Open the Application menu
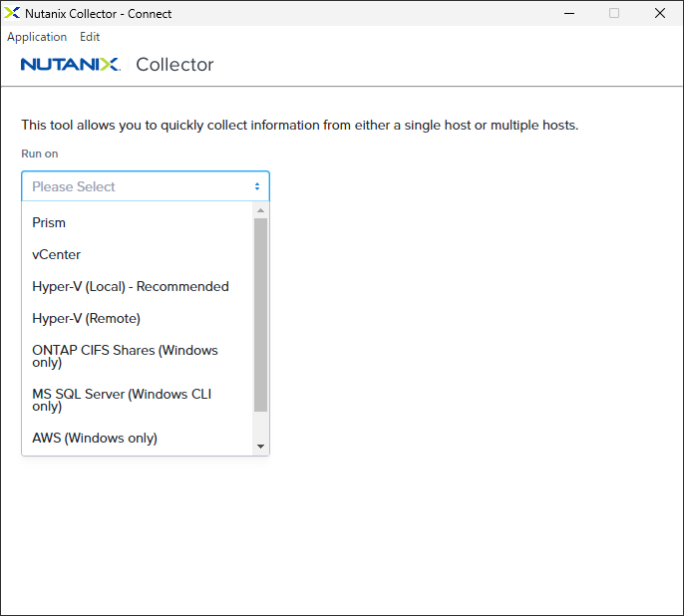Screen dimensions: 684x616 point(37,37)
